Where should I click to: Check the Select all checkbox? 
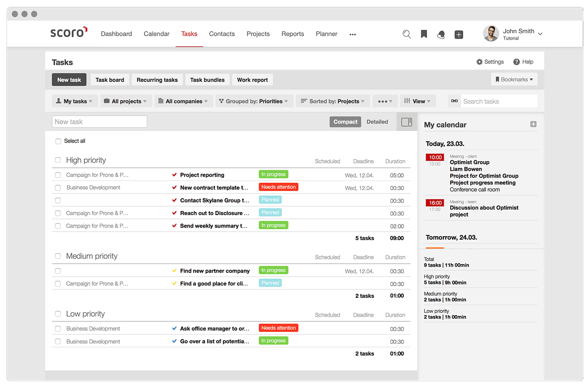point(58,141)
